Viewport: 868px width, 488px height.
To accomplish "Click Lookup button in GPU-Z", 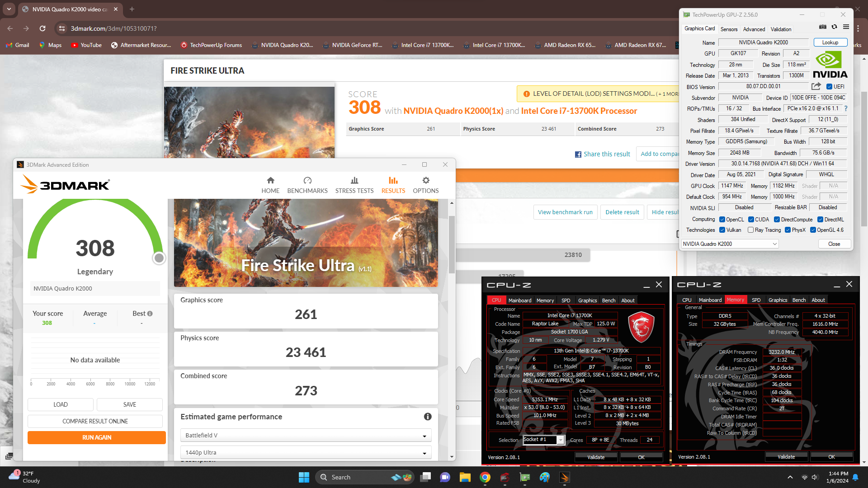I will [830, 42].
